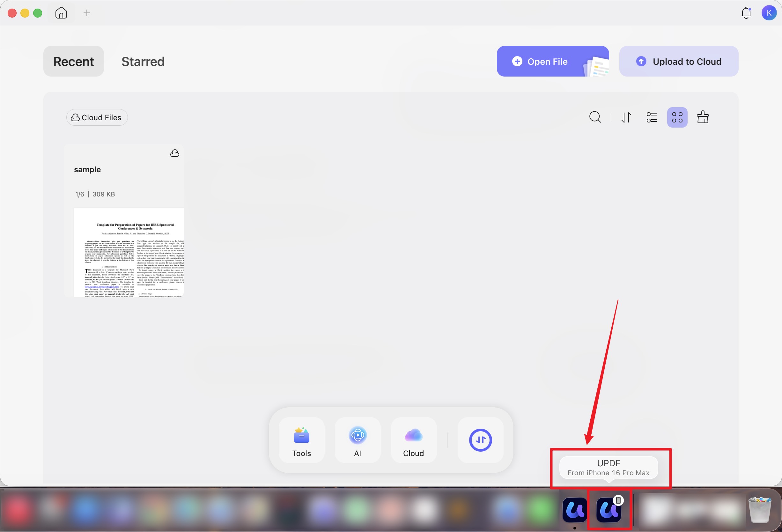
Task: Open the AI assistant
Action: [358, 440]
